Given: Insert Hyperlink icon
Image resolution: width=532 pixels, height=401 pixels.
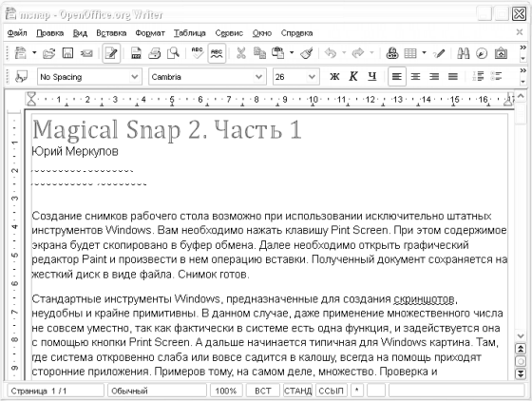Looking at the screenshot, I should tap(392, 53).
